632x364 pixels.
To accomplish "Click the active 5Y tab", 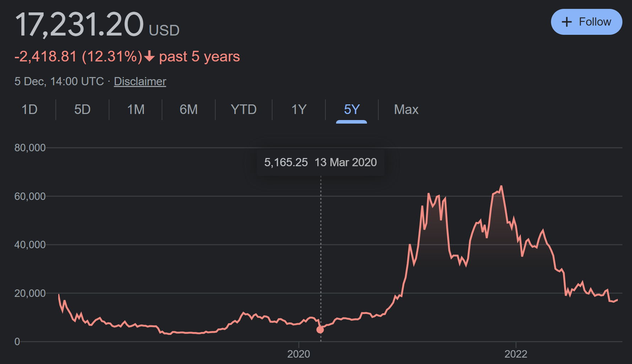I will point(352,109).
